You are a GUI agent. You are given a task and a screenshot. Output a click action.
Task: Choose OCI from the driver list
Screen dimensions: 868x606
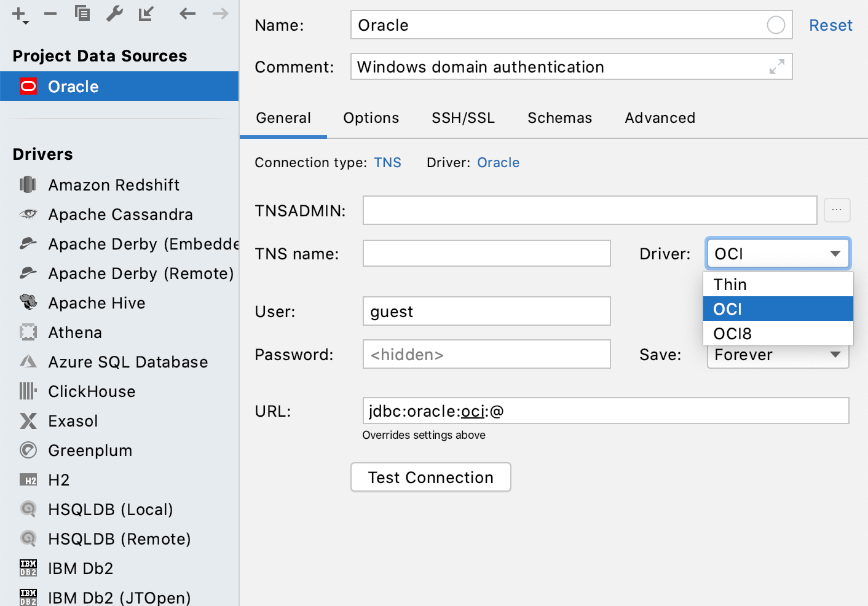778,309
